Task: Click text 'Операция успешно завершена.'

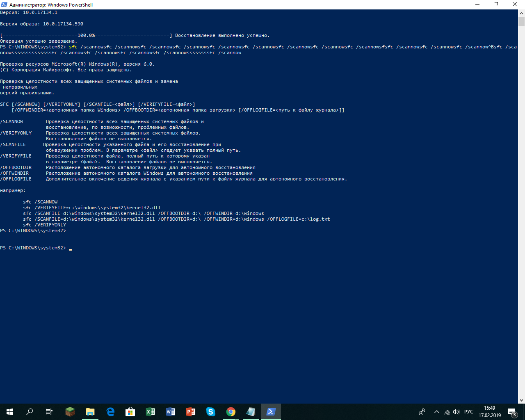Action: point(39,41)
